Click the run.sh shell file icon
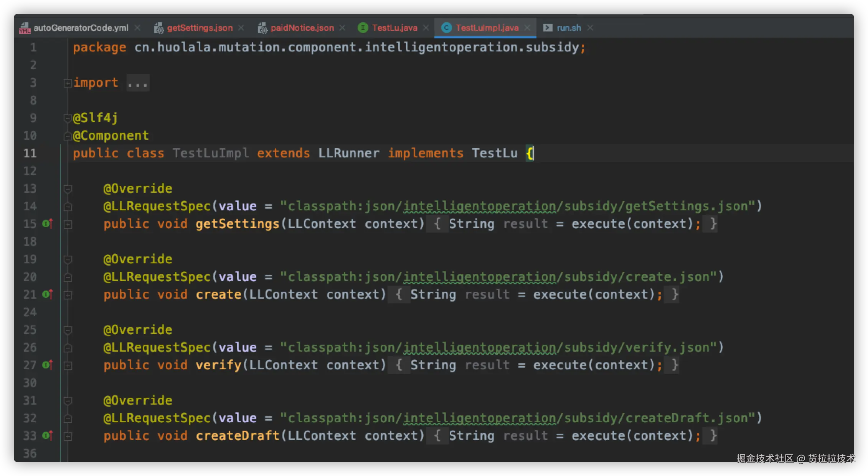 (x=548, y=28)
